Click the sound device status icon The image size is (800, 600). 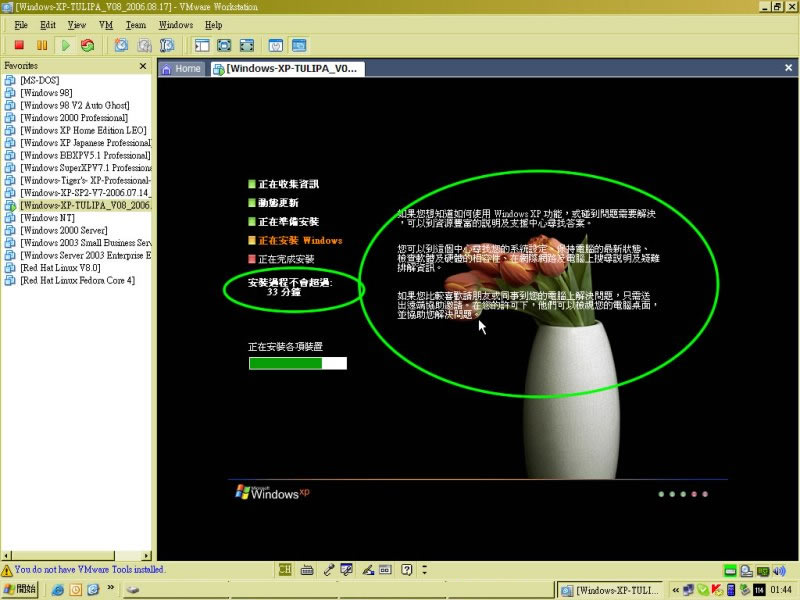(x=779, y=570)
